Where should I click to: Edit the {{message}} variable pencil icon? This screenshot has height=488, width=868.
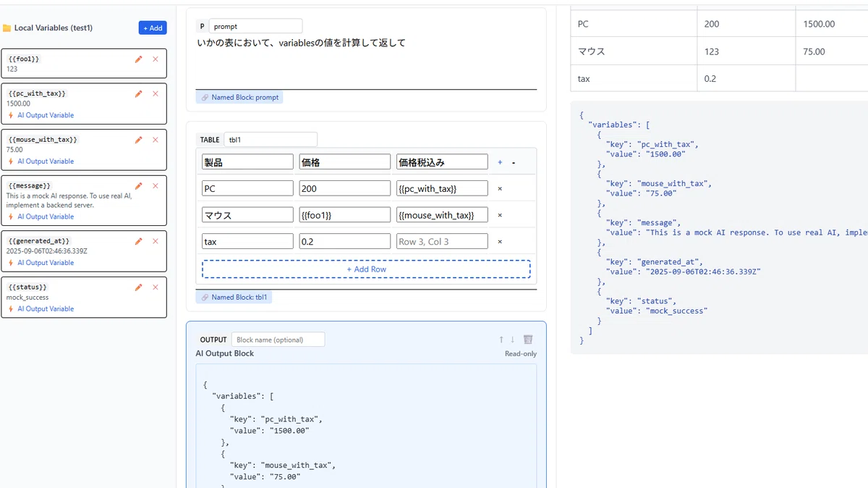pos(139,186)
